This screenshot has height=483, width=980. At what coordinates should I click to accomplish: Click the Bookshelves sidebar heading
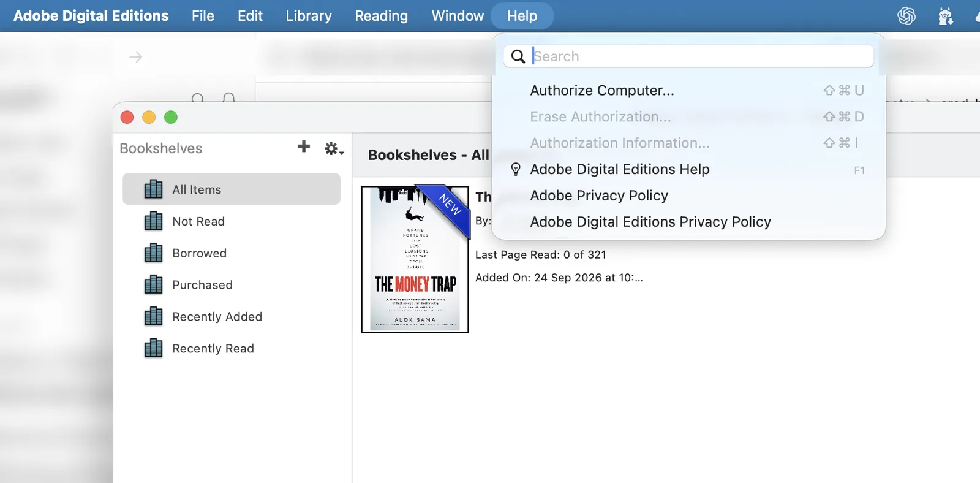(161, 148)
